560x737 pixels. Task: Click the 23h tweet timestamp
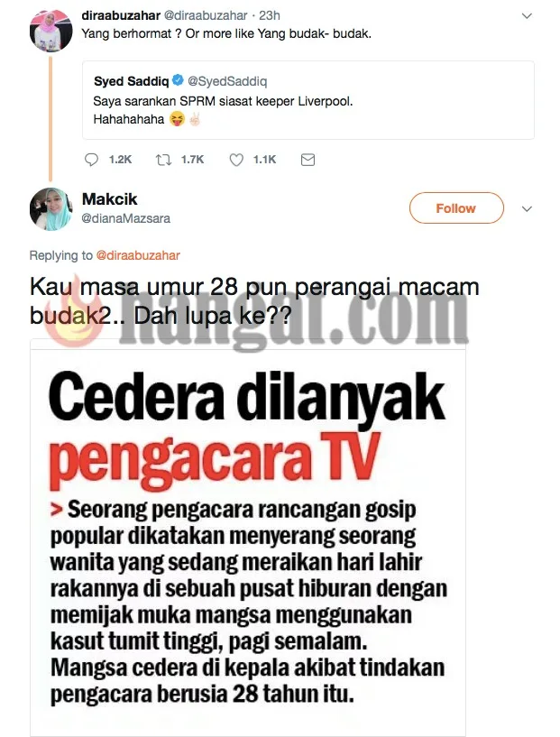270,15
